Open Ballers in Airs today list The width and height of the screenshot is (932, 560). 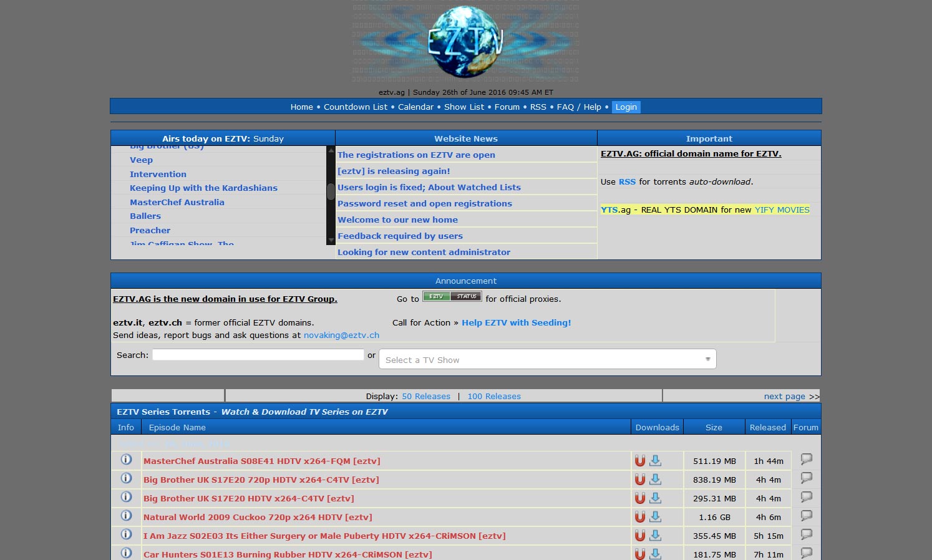[x=145, y=216]
